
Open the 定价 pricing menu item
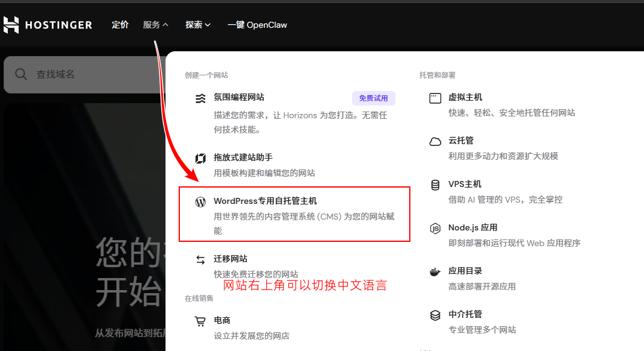click(120, 25)
